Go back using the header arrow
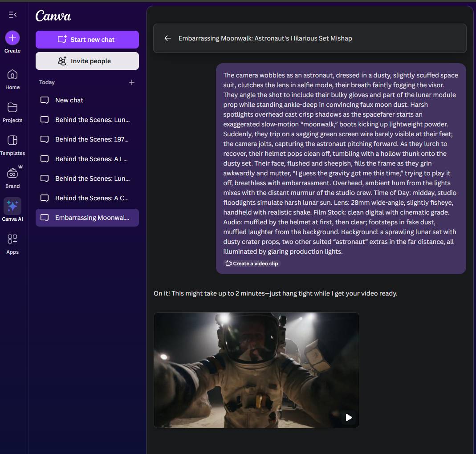This screenshot has width=476, height=454. 167,38
